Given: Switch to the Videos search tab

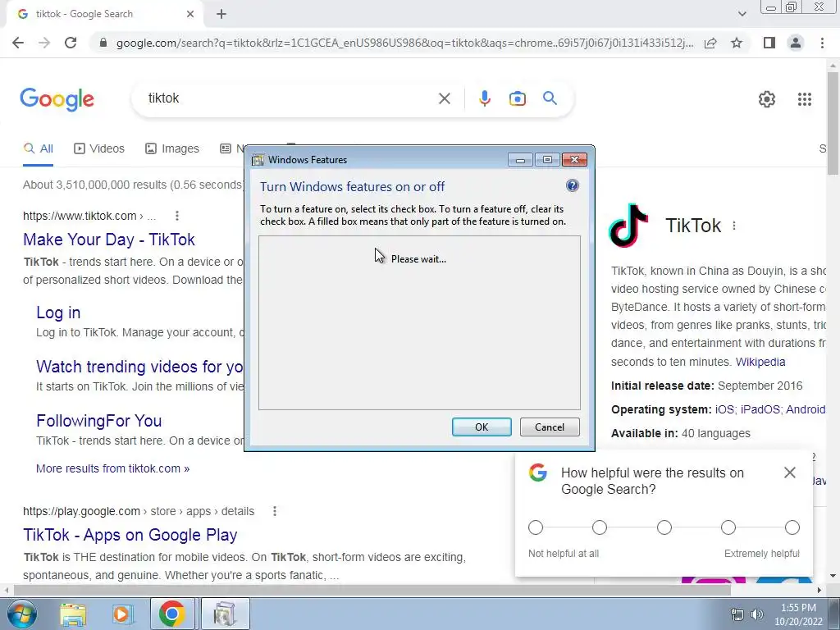Looking at the screenshot, I should click(99, 149).
